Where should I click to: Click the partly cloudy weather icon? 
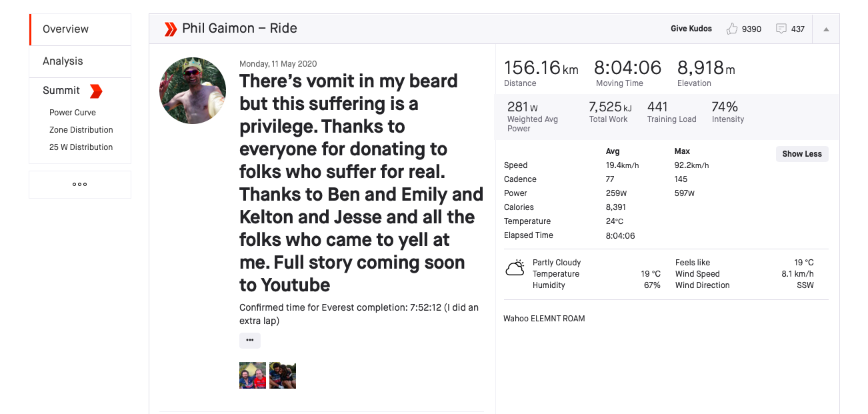(515, 269)
